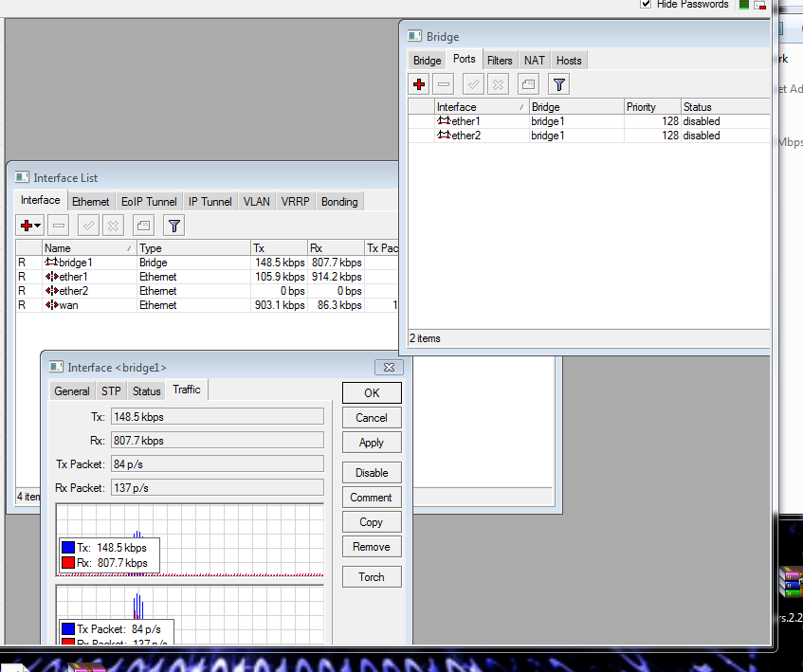Click the enable checkmark icon in Interface List
The height and width of the screenshot is (672, 803).
tap(88, 225)
